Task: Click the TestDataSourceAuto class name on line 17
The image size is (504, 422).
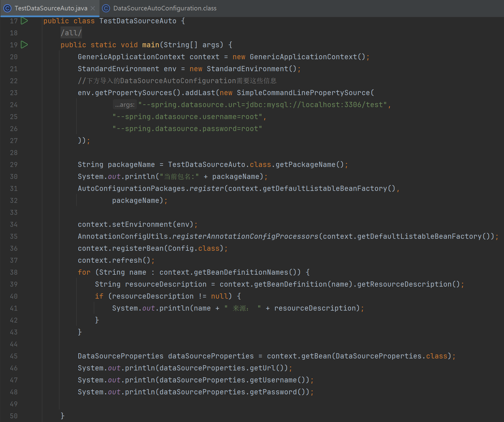Action: (x=138, y=21)
